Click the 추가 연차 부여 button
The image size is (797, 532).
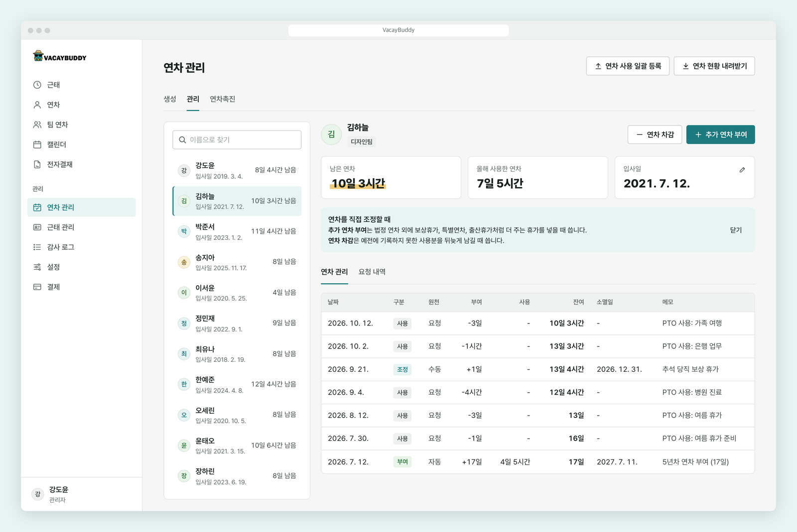[720, 135]
